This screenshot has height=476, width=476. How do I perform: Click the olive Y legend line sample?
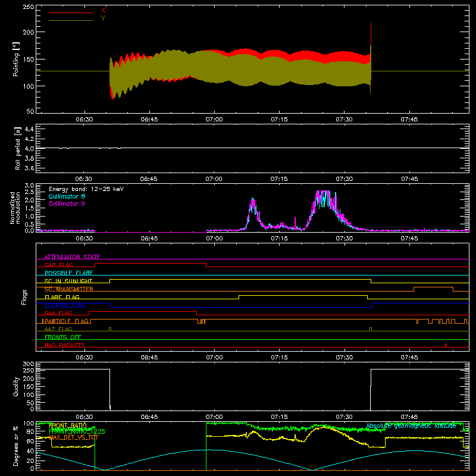pyautogui.click(x=71, y=20)
